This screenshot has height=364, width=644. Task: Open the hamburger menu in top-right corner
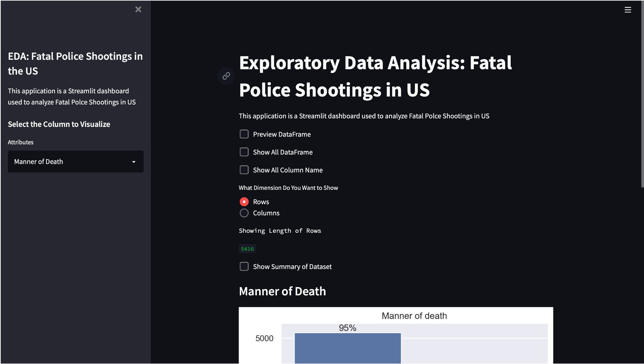tap(628, 10)
